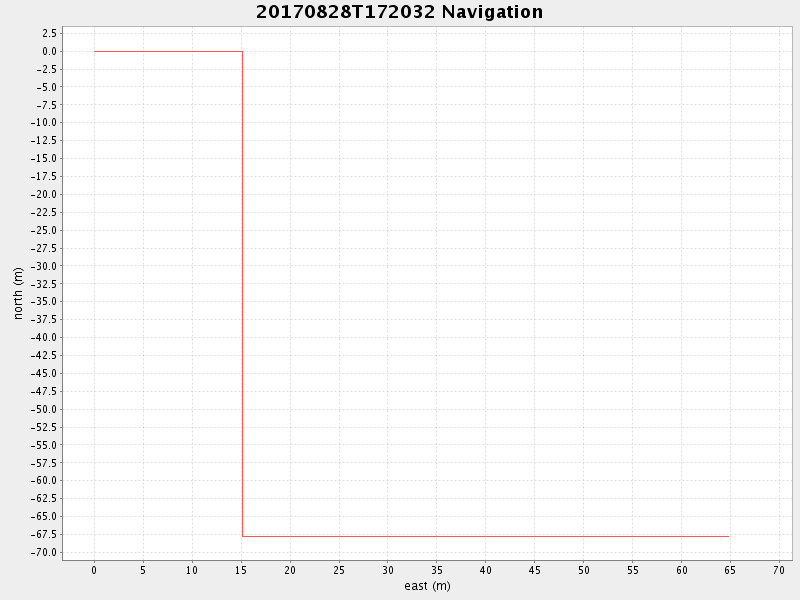
Task: Click the '-35.0' tick label on north axis
Action: pos(43,302)
